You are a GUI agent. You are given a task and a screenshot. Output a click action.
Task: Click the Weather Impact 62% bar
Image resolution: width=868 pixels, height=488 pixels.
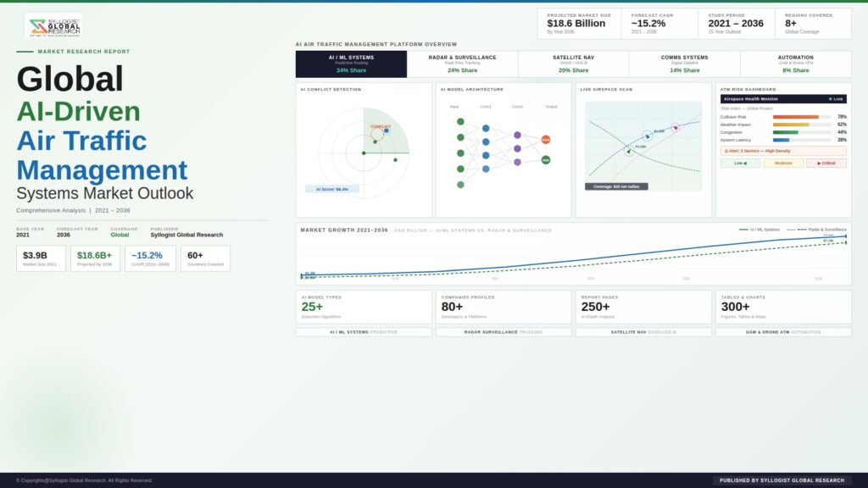pos(802,125)
